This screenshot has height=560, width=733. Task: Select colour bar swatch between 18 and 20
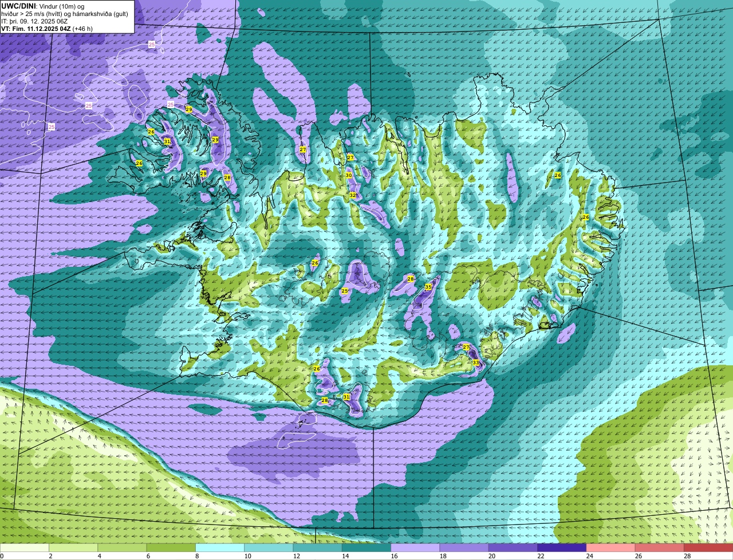(464, 547)
